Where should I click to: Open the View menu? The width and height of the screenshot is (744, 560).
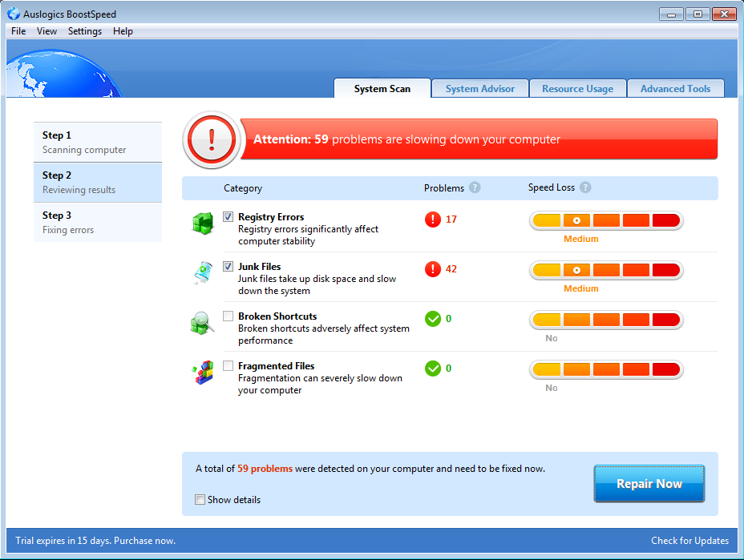46,31
